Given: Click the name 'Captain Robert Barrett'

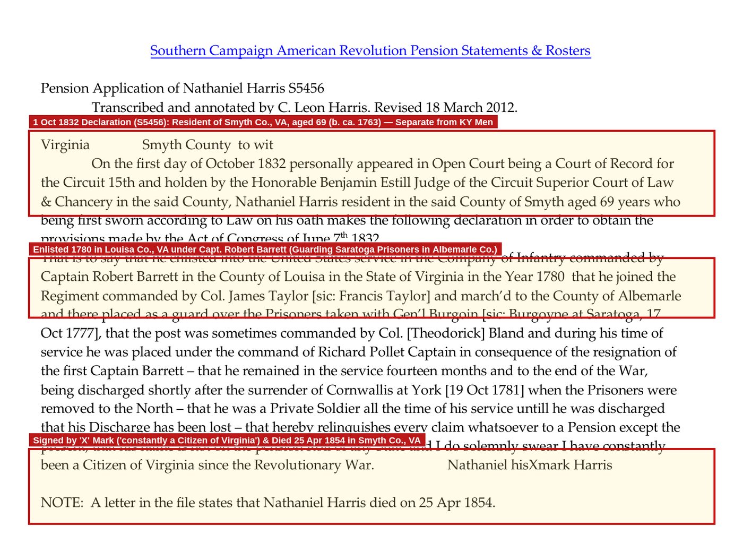Looking at the screenshot, I should pyautogui.click(x=109, y=277).
